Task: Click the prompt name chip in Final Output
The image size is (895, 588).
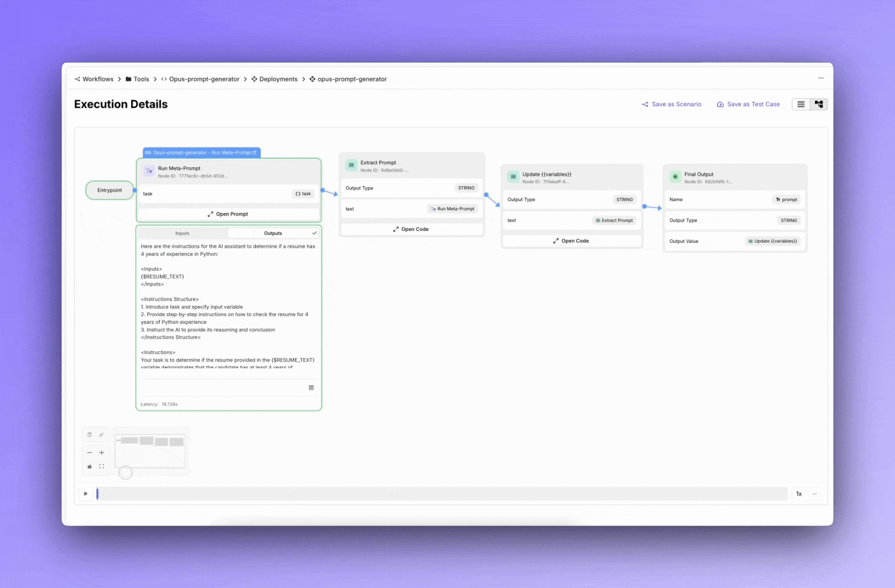Action: [786, 200]
